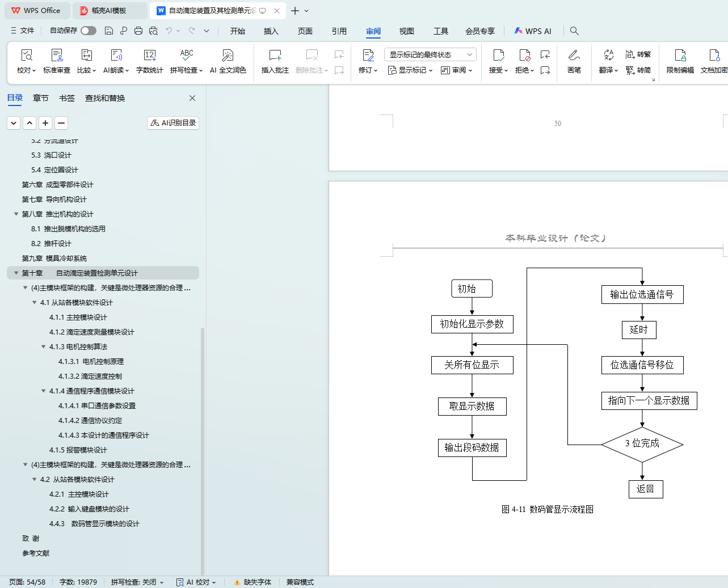Switch to the 视图 ribbon tab
728x588 pixels.
click(x=406, y=31)
